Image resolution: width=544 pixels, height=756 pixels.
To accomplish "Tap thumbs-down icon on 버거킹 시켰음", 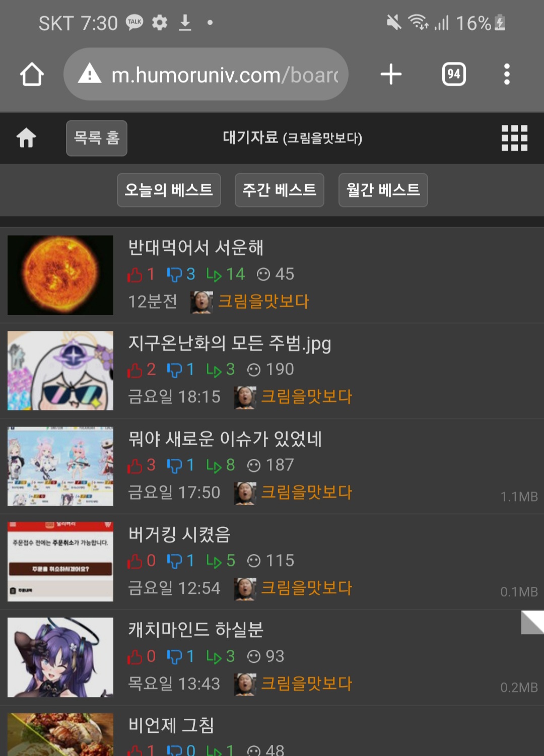I will [174, 561].
